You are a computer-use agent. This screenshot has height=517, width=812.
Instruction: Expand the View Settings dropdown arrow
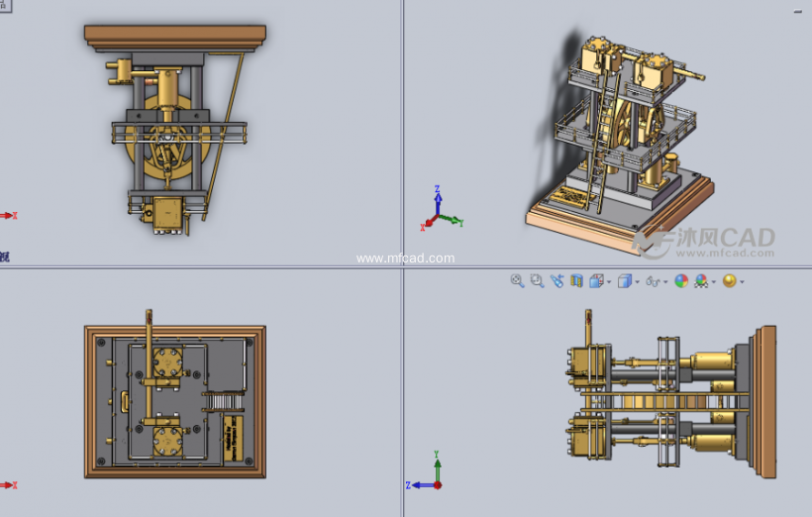tap(742, 282)
